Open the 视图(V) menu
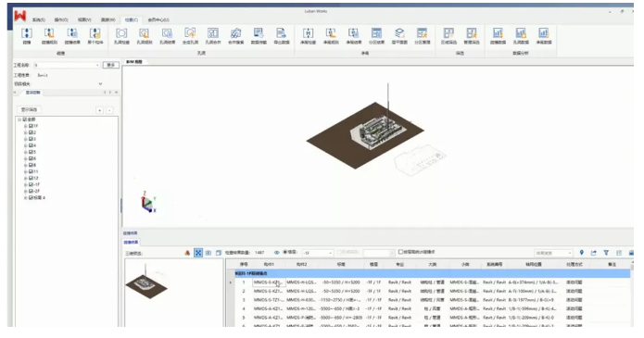This screenshot has width=644, height=338. (x=84, y=19)
